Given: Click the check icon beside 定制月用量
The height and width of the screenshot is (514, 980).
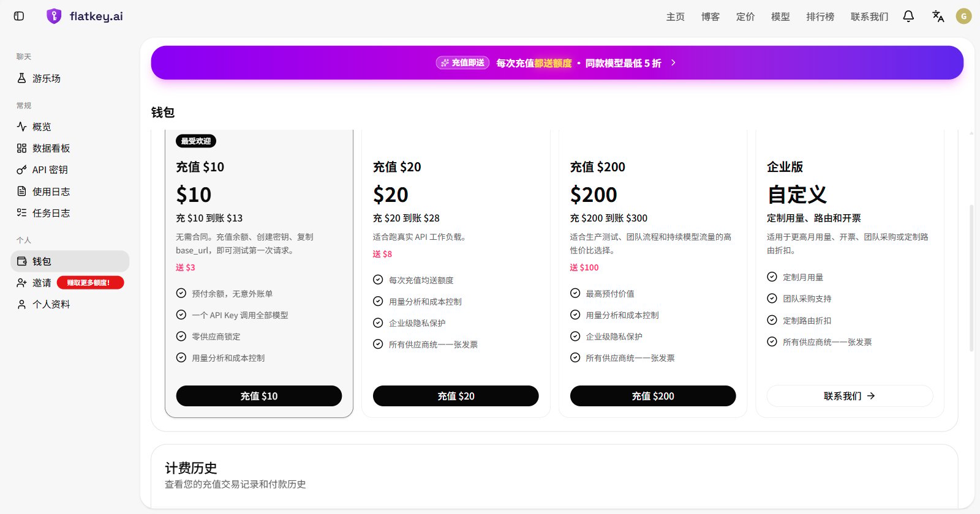Looking at the screenshot, I should (x=772, y=277).
